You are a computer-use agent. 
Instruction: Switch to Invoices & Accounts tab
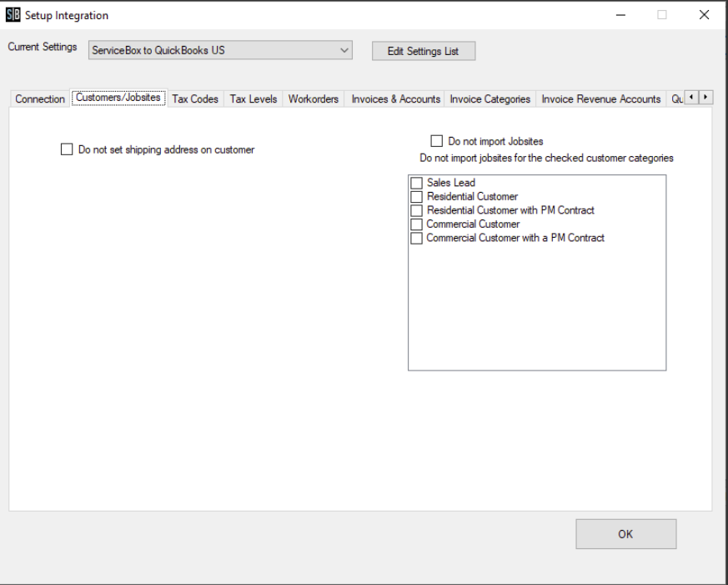(395, 99)
